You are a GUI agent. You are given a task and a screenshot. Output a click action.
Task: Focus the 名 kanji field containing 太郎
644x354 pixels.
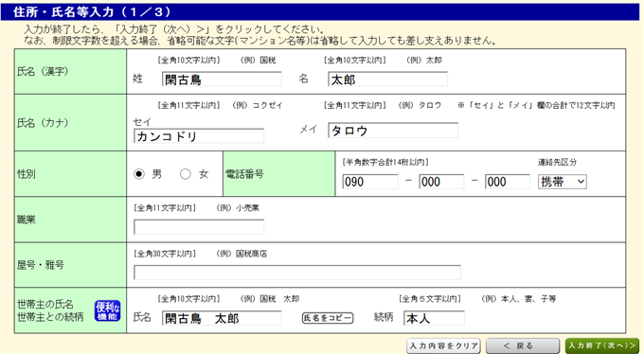point(387,80)
